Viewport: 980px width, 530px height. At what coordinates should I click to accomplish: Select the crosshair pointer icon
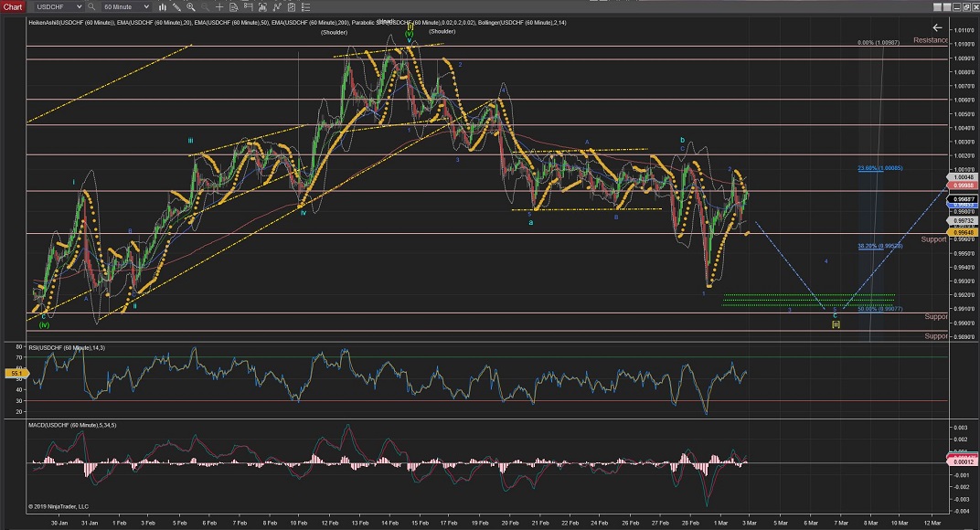[219, 7]
